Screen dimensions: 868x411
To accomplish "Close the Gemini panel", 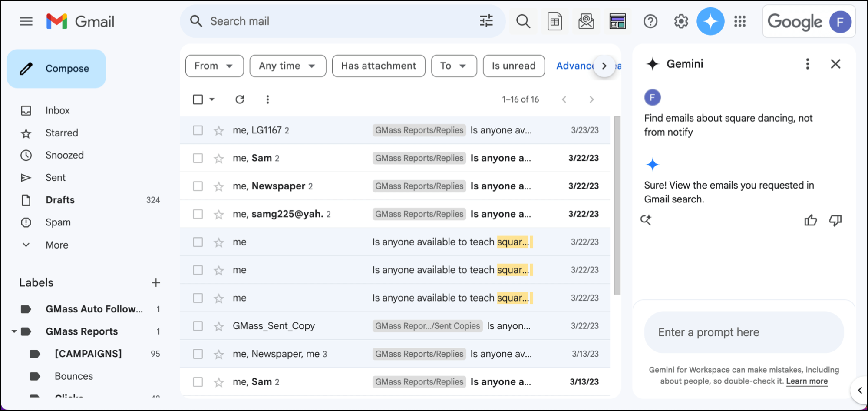I will (x=835, y=64).
